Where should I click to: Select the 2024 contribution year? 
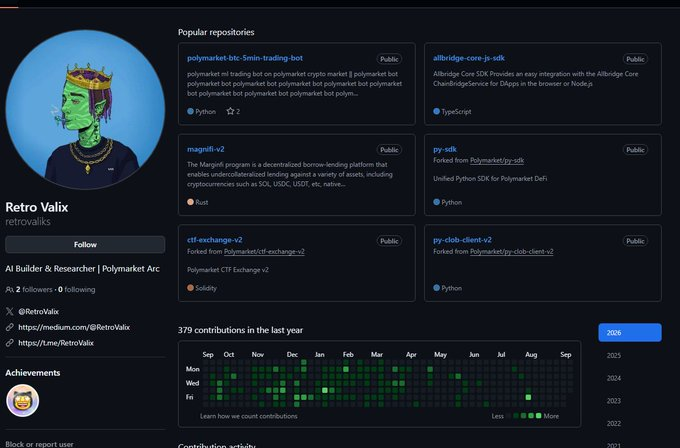pos(614,378)
